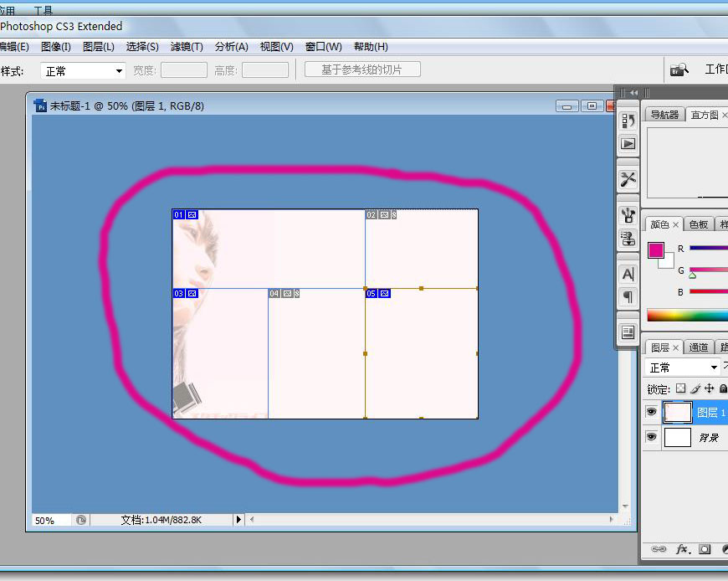Maximize the 未标题-1 document window
The width and height of the screenshot is (728, 581).
(x=592, y=106)
